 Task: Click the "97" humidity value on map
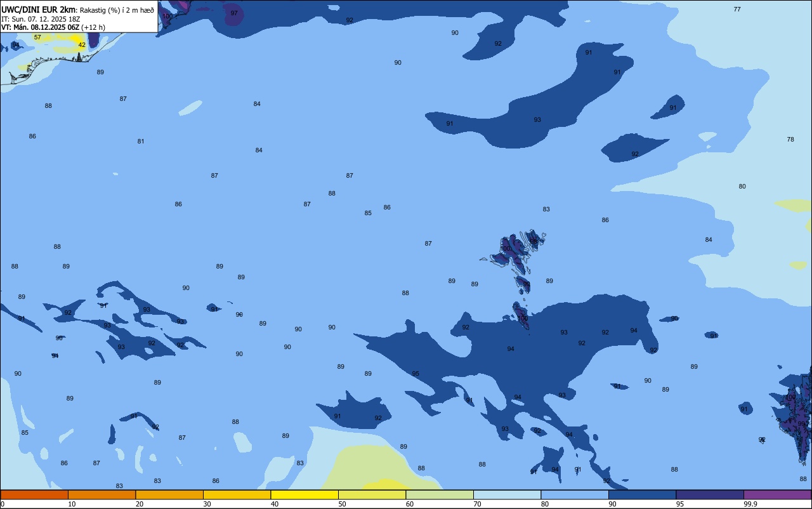coord(234,13)
